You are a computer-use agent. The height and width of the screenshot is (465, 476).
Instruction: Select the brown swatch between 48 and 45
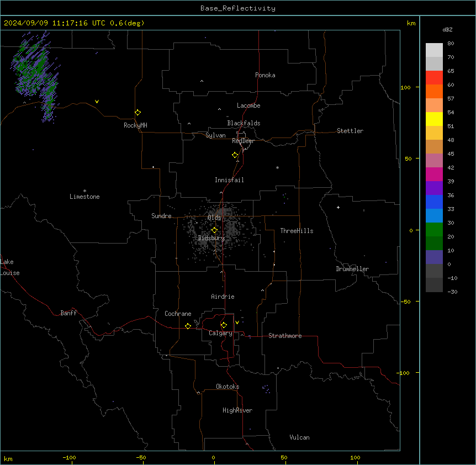[x=434, y=146]
